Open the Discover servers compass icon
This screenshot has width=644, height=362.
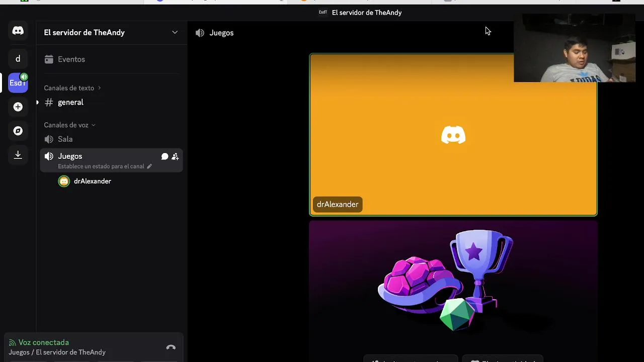[18, 131]
